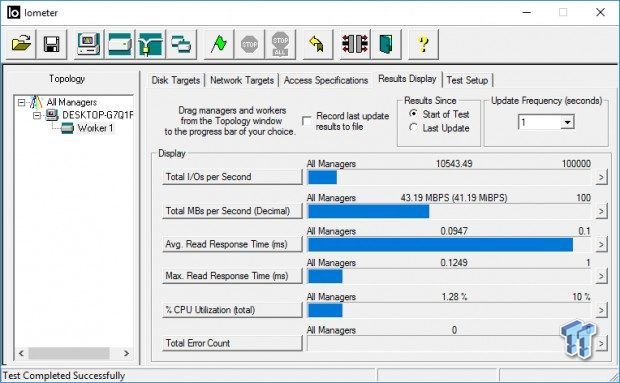Open a test configuration file

pos(21,44)
